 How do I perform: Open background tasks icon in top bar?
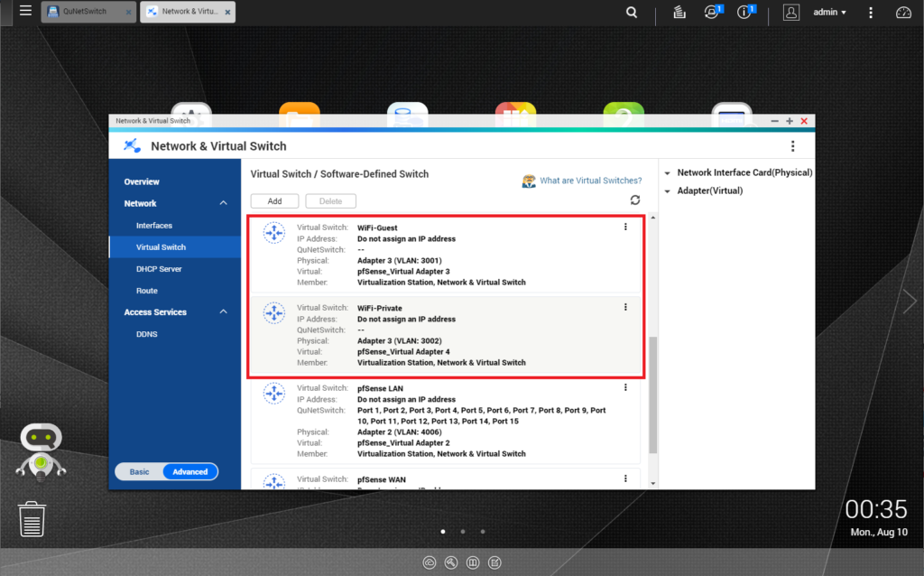coord(679,12)
